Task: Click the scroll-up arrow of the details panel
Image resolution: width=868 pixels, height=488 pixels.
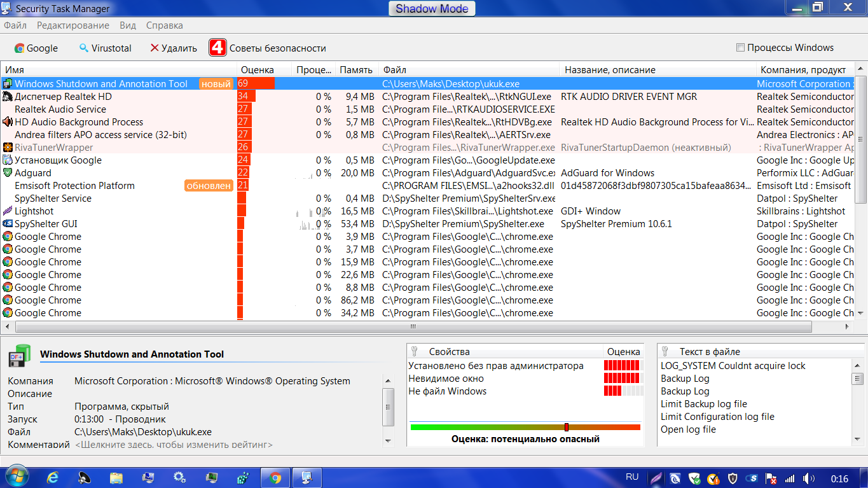Action: tap(387, 380)
